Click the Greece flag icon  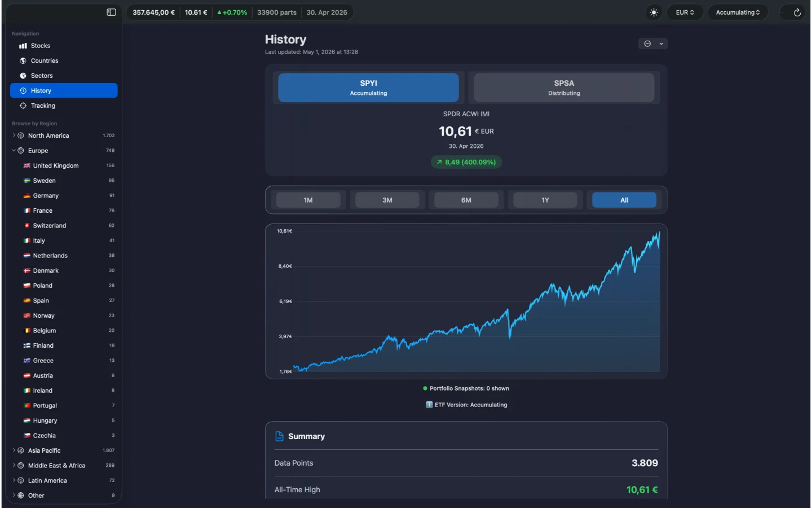[27, 360]
